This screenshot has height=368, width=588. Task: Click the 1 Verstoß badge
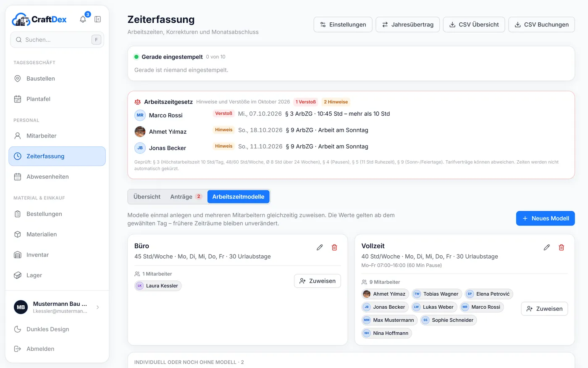[x=306, y=102]
